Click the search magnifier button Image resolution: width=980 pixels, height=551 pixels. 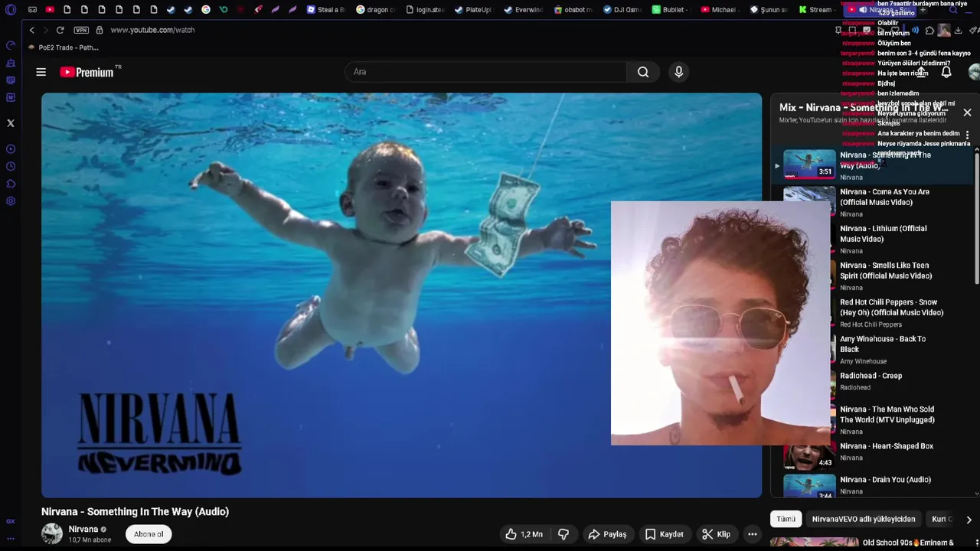click(643, 72)
